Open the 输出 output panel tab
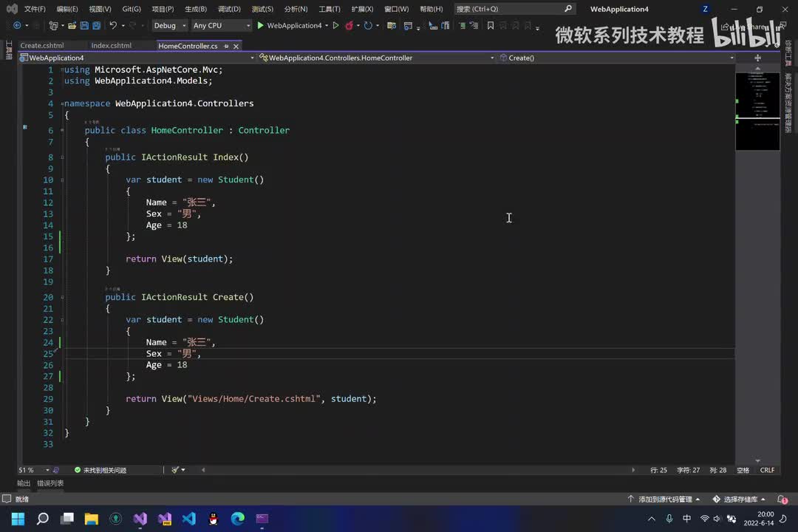This screenshot has height=532, width=798. point(24,483)
